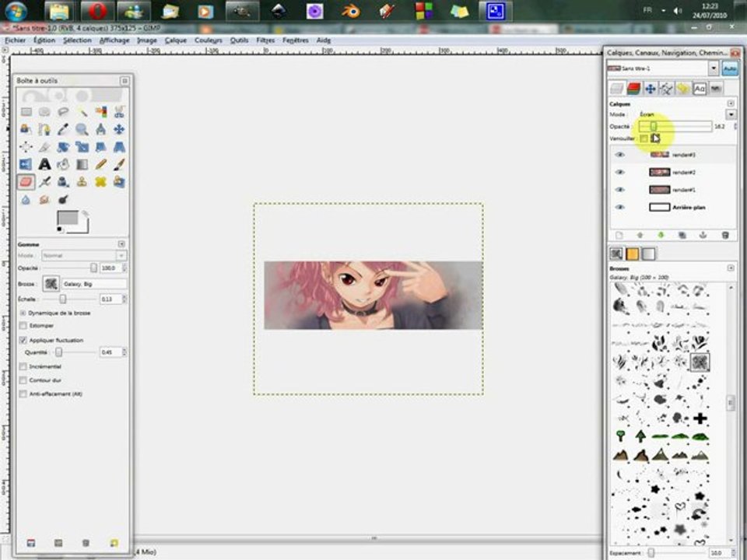Select the Smudge tool
Image resolution: width=747 pixels, height=560 pixels.
click(44, 200)
